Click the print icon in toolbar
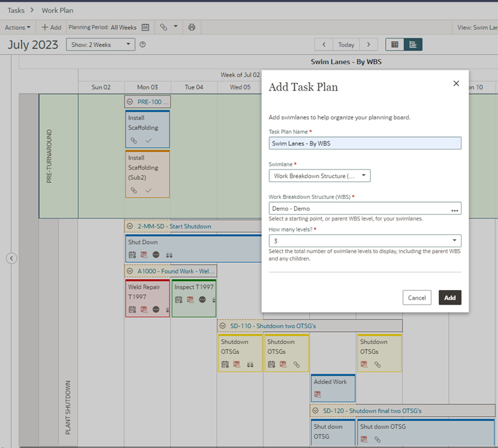This screenshot has width=498, height=448. click(192, 27)
